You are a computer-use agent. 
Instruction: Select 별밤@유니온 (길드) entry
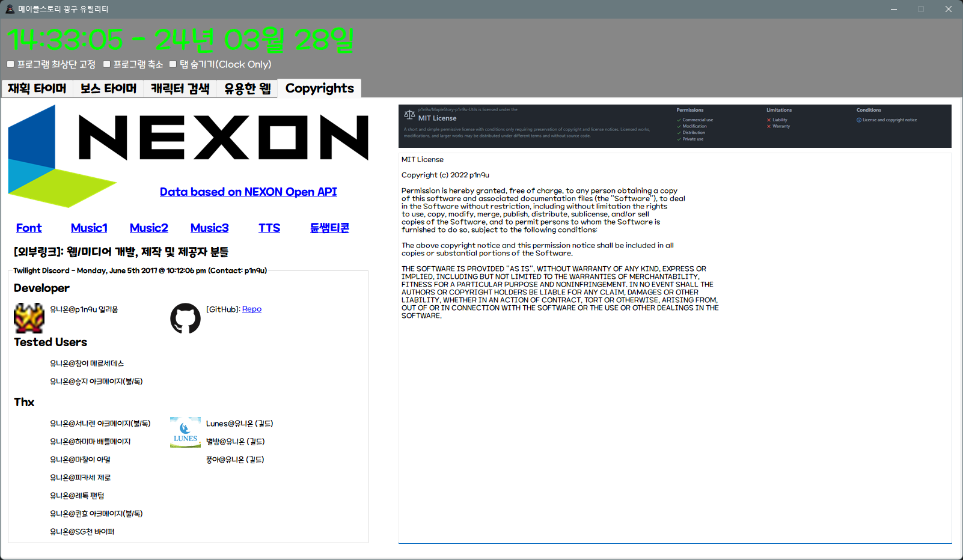coord(235,442)
